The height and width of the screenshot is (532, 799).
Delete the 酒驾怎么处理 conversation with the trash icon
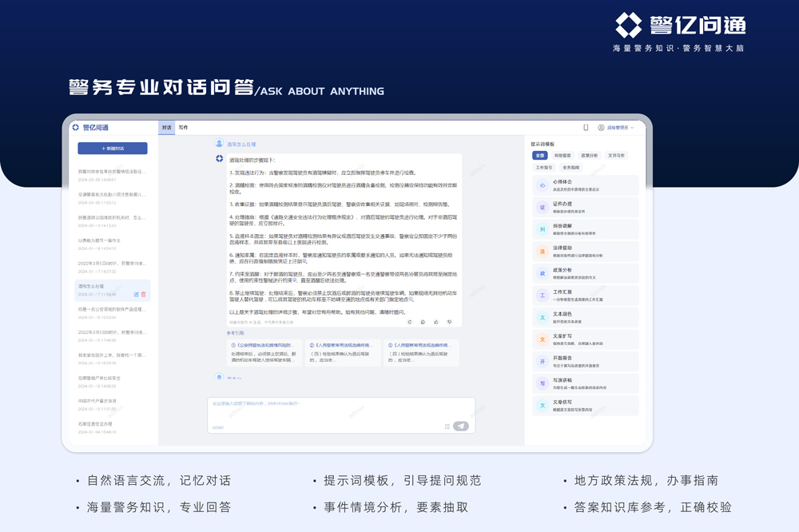144,294
